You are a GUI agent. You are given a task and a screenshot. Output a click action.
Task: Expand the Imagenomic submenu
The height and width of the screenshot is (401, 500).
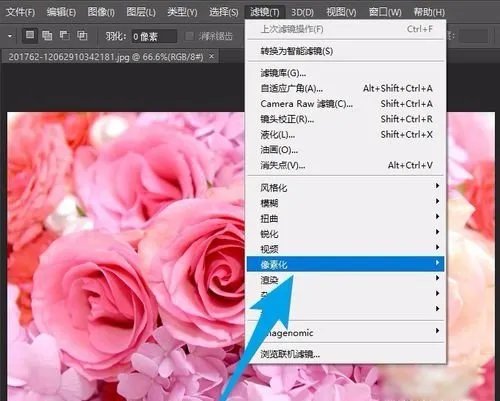[x=346, y=332]
